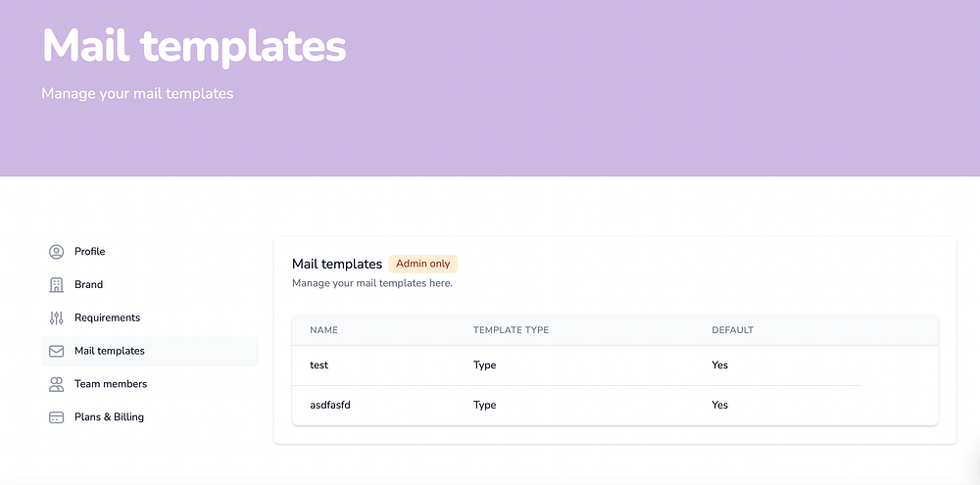Click the Profile user icon in sidebar
The width and height of the screenshot is (980, 485).
(56, 252)
